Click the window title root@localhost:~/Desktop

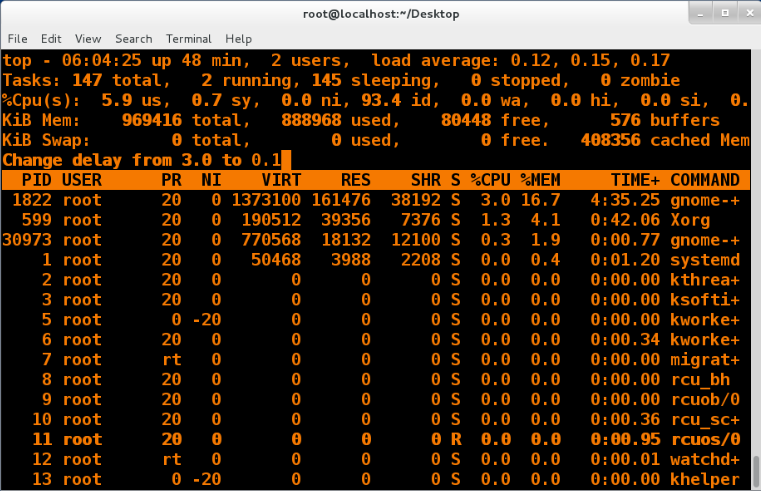pyautogui.click(x=381, y=14)
